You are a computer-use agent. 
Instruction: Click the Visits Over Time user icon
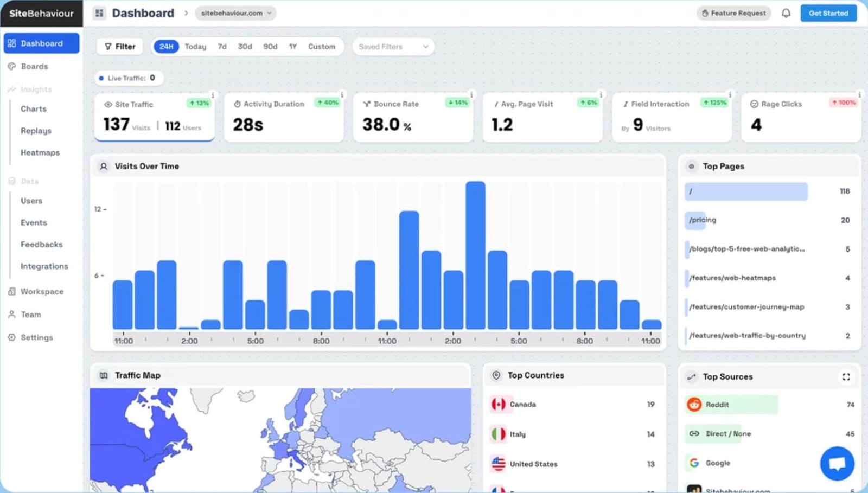tap(103, 167)
